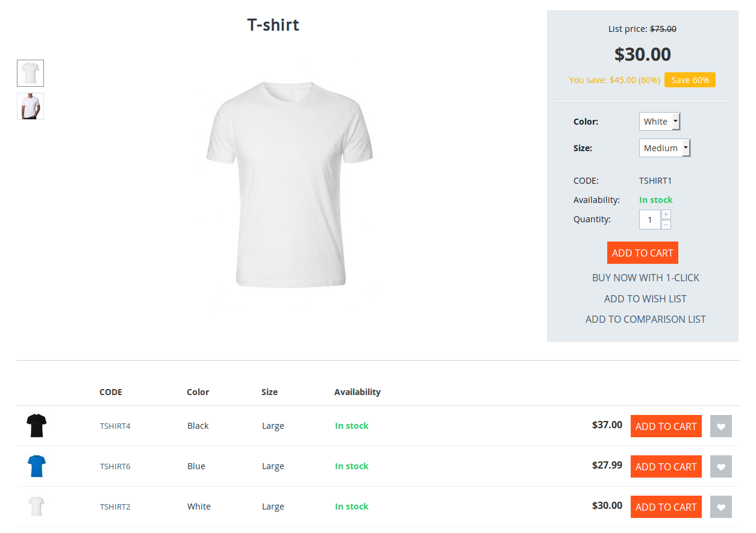Add TSHIRT6 blue shirt to wish list
Screen dimensions: 756x533
721,467
